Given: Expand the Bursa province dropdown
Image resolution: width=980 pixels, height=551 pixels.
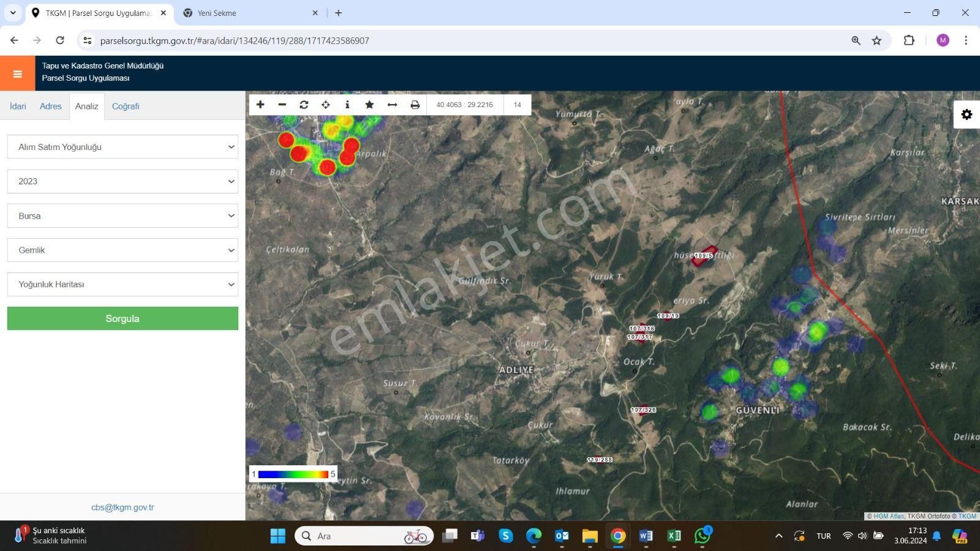Looking at the screenshot, I should point(123,216).
